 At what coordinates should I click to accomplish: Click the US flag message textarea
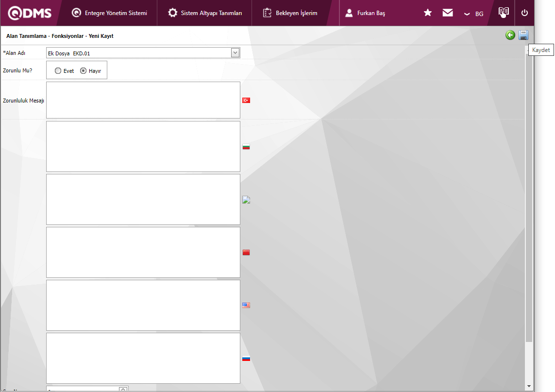click(143, 305)
